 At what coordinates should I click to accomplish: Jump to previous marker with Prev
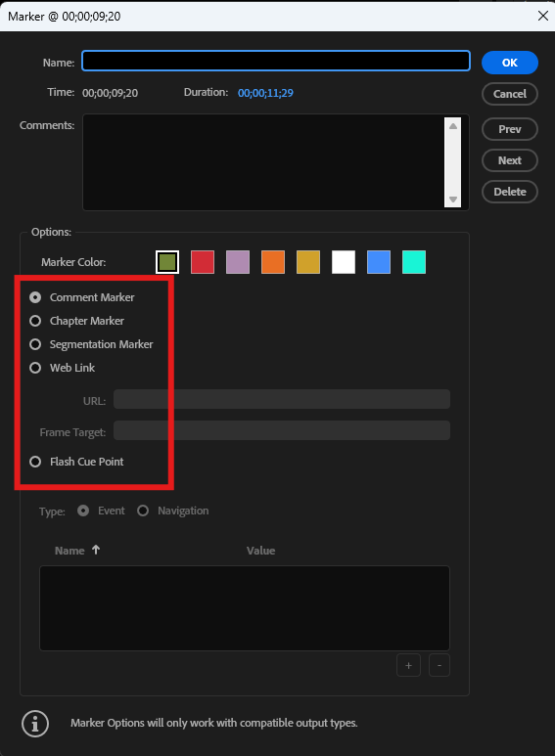click(x=510, y=129)
